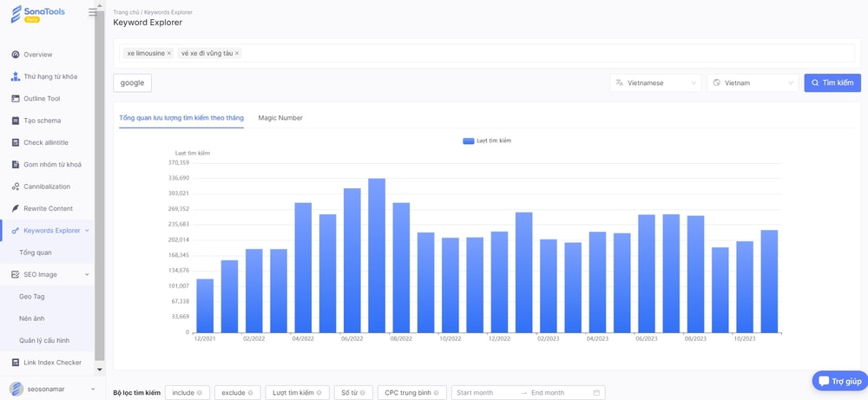Remove the 'vé xe đi vũng tàu' tag
Screen dimensions: 868x400
tap(237, 54)
